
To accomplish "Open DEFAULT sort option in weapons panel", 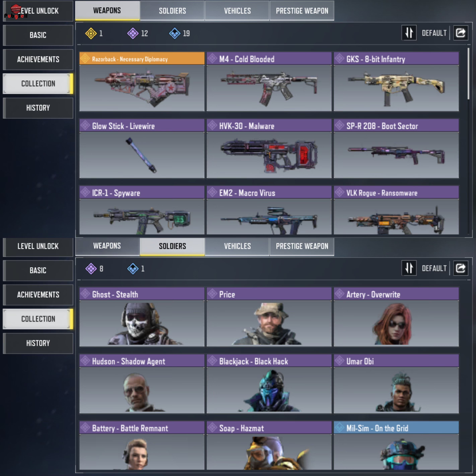I will (434, 33).
